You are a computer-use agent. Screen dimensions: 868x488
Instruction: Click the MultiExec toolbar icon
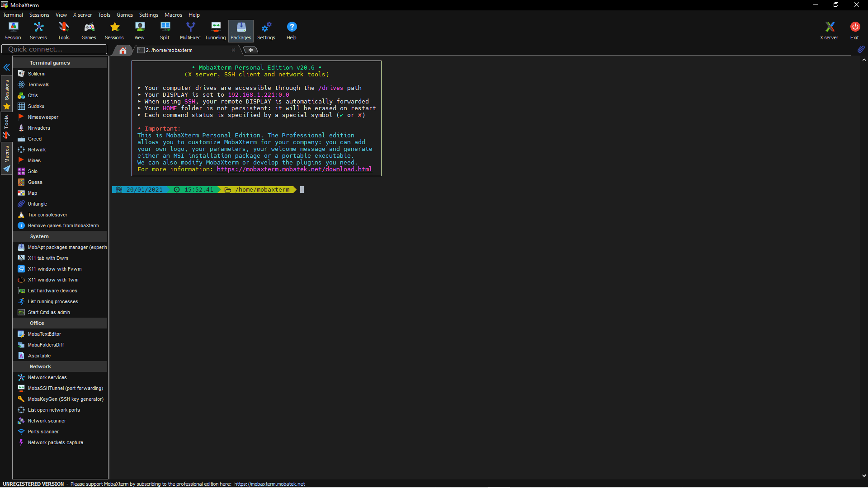(x=190, y=31)
